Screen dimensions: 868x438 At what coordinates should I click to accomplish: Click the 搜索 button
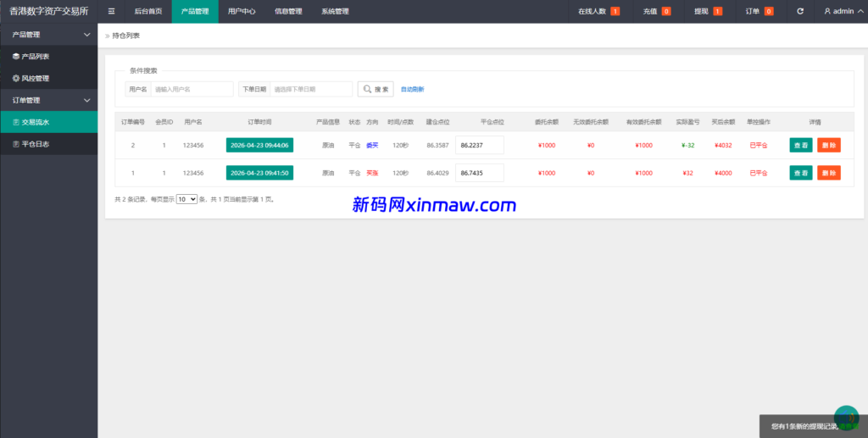(376, 89)
